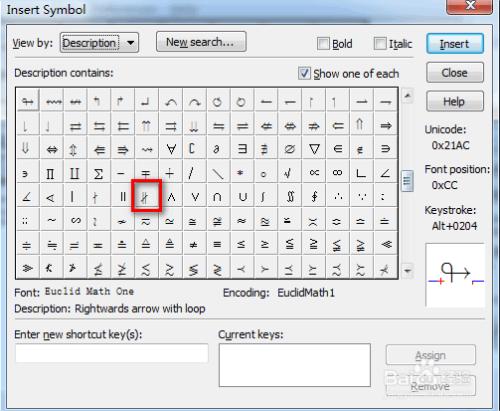Image resolution: width=500 pixels, height=411 pixels.
Task: Choose the infinity symbol in grid
Action: [x=337, y=173]
